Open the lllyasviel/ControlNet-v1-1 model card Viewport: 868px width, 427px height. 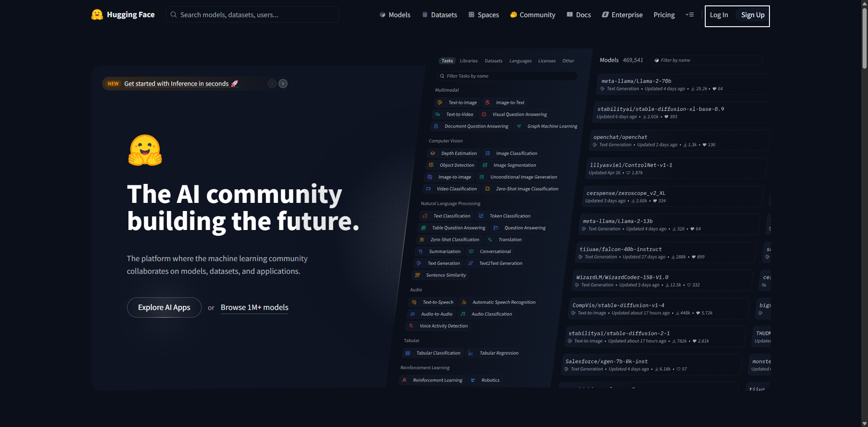pyautogui.click(x=676, y=169)
